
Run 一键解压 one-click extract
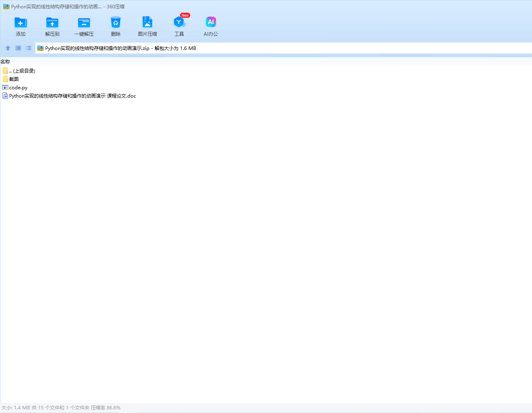point(84,23)
